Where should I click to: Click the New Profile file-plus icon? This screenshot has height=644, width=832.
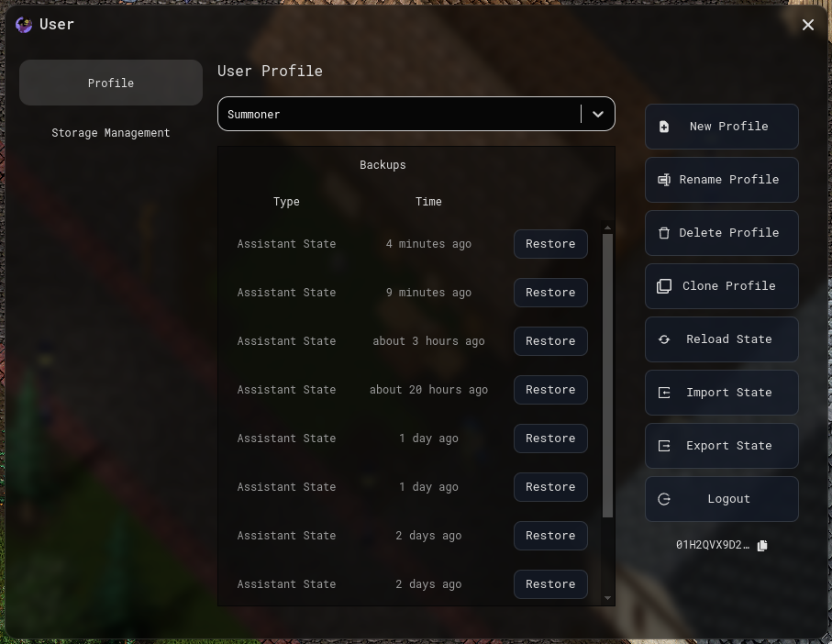click(x=664, y=127)
